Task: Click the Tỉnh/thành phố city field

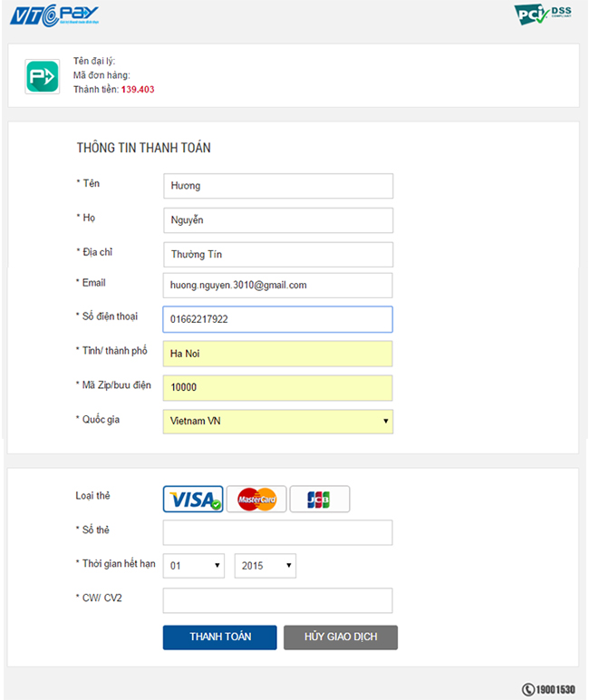Action: [278, 354]
